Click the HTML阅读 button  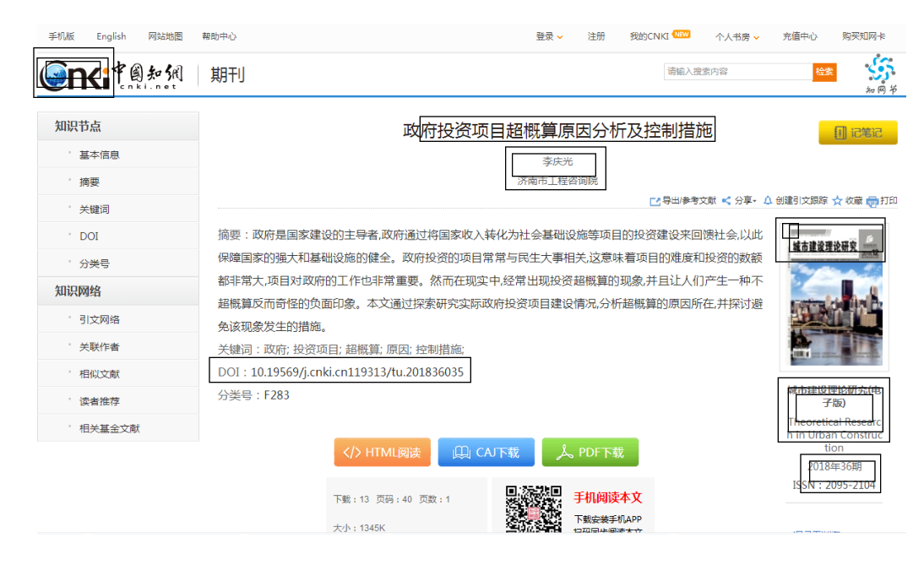tap(383, 453)
